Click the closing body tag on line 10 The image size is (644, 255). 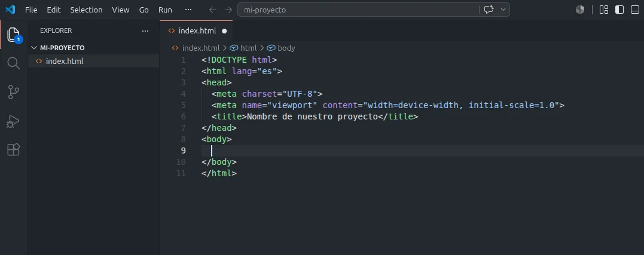(219, 162)
